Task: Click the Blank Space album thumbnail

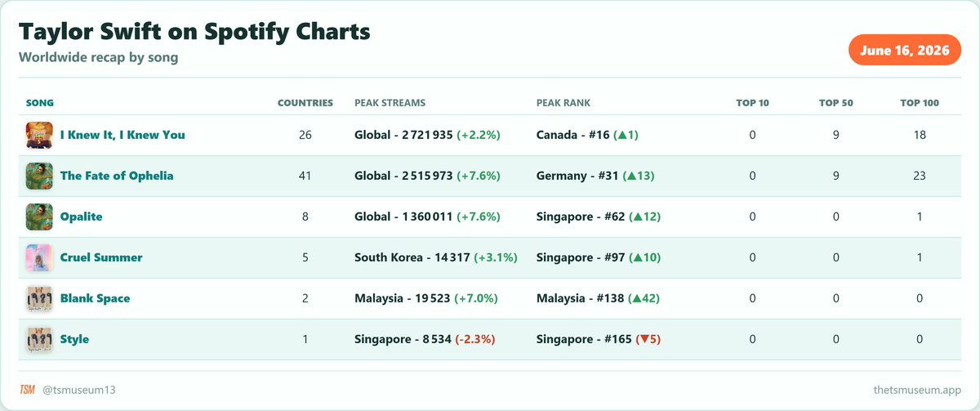Action: (39, 298)
